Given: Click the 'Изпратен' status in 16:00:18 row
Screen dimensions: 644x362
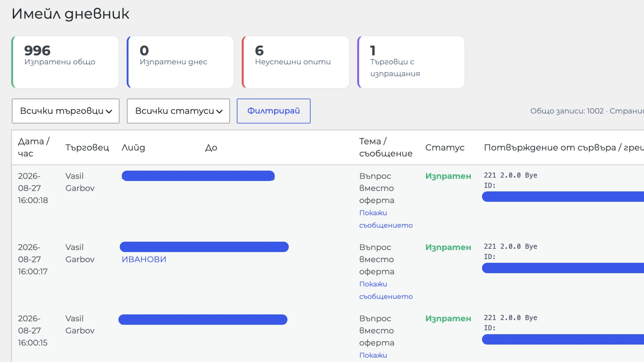Looking at the screenshot, I should pyautogui.click(x=448, y=176).
